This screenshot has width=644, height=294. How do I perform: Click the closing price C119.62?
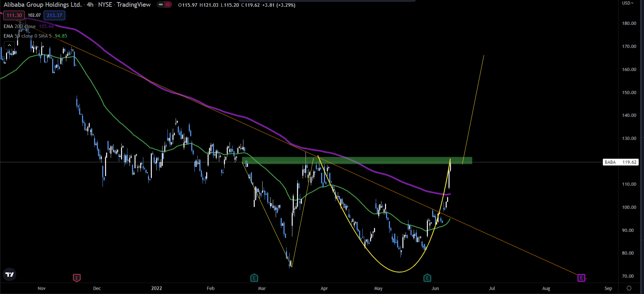(251, 5)
